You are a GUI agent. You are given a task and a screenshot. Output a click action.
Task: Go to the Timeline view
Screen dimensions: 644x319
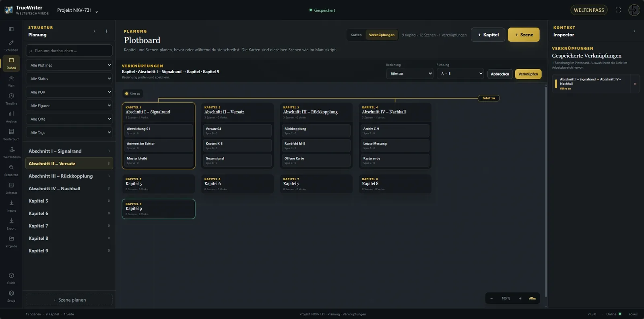click(11, 99)
